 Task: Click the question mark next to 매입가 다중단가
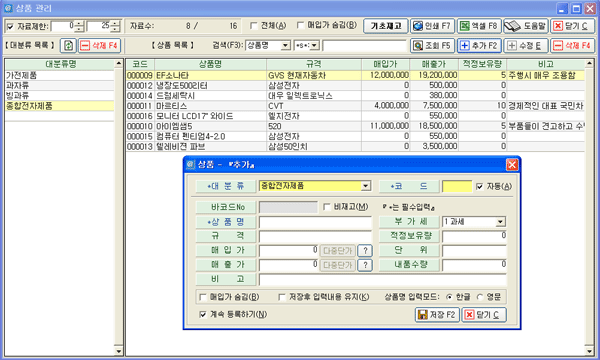[x=365, y=251]
